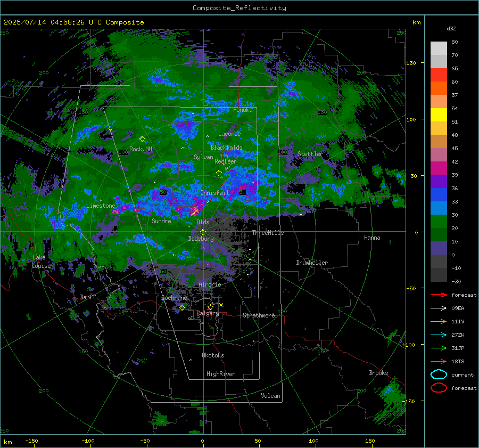Click the 'forecast' text beside red arrow
Screen dimensions: 479x448
click(464, 295)
